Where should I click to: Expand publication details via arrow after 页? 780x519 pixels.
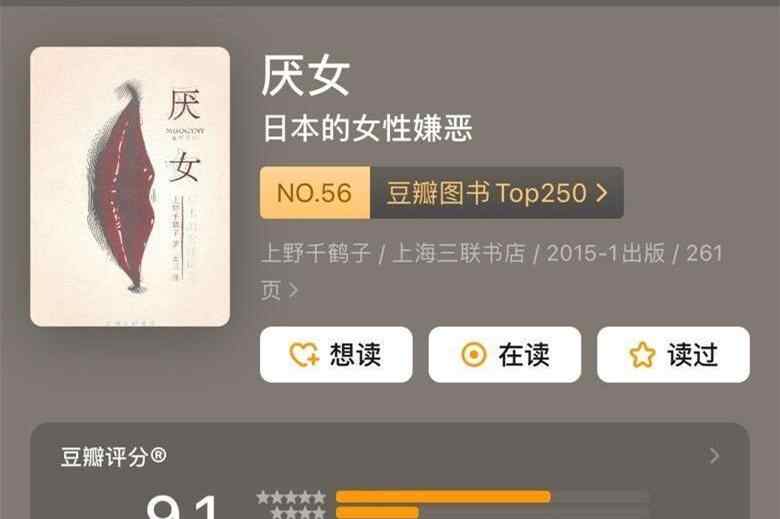[x=293, y=290]
